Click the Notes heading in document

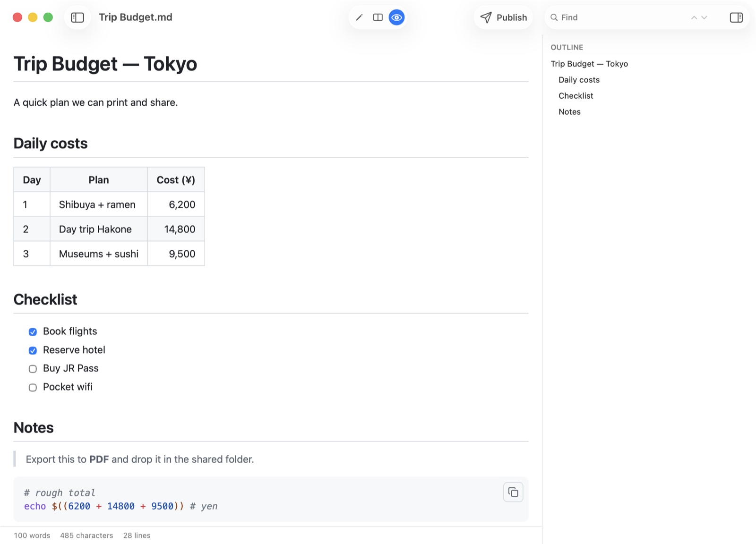click(x=34, y=427)
